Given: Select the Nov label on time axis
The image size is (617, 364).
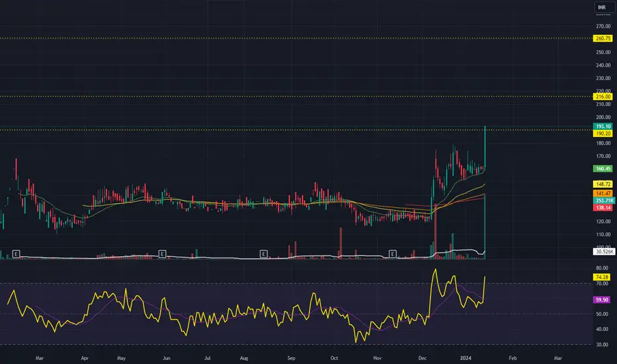Looking at the screenshot, I should [x=377, y=358].
